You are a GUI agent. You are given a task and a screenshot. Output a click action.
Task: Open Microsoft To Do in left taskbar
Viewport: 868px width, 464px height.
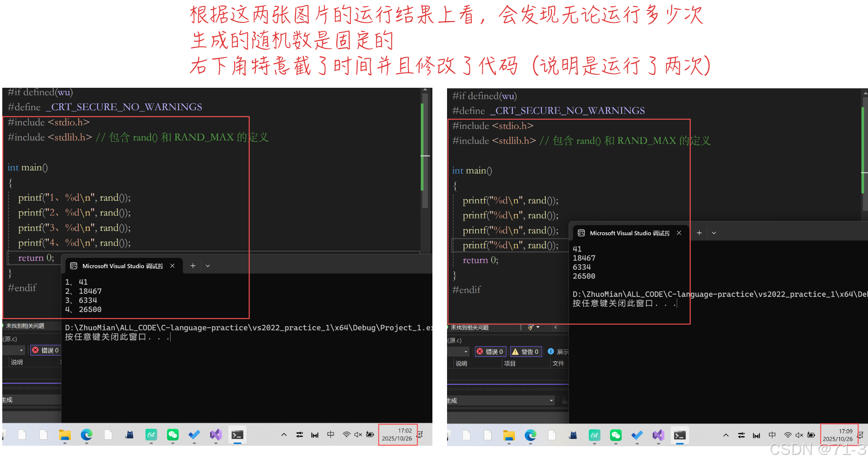[x=194, y=435]
